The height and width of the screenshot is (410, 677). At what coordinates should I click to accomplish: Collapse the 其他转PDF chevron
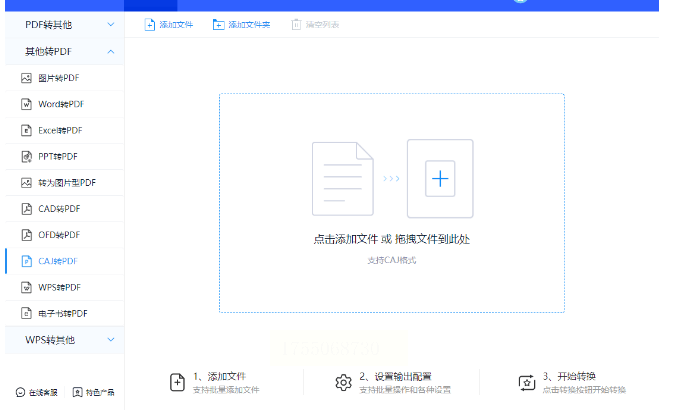[x=111, y=52]
